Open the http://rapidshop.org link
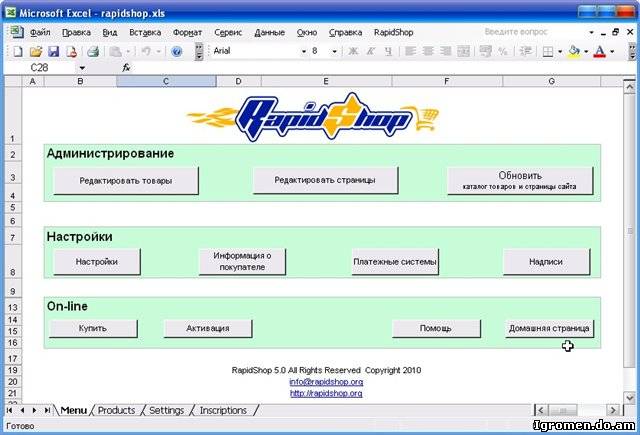This screenshot has height=435, width=640. click(326, 393)
